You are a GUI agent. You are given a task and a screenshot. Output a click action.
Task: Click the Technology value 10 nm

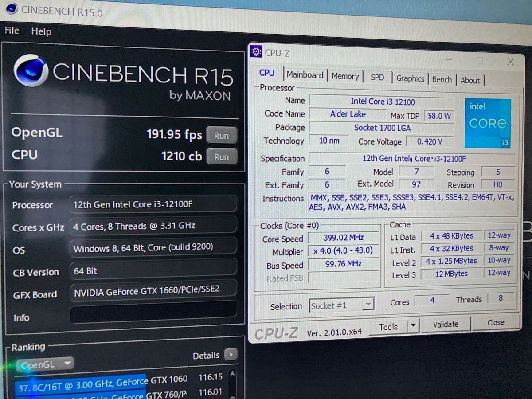tap(329, 141)
